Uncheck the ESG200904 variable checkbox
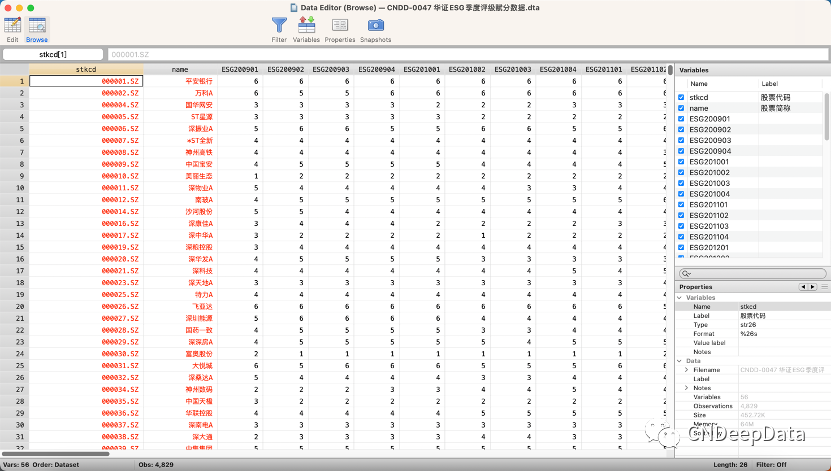Viewport: 832px width, 472px height. [x=681, y=151]
